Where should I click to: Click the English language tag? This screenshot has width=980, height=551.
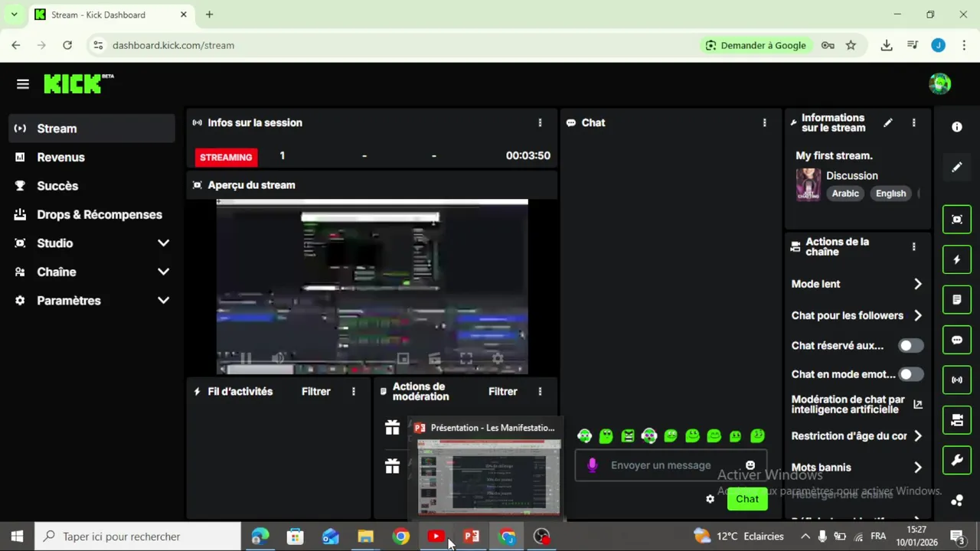pyautogui.click(x=890, y=194)
